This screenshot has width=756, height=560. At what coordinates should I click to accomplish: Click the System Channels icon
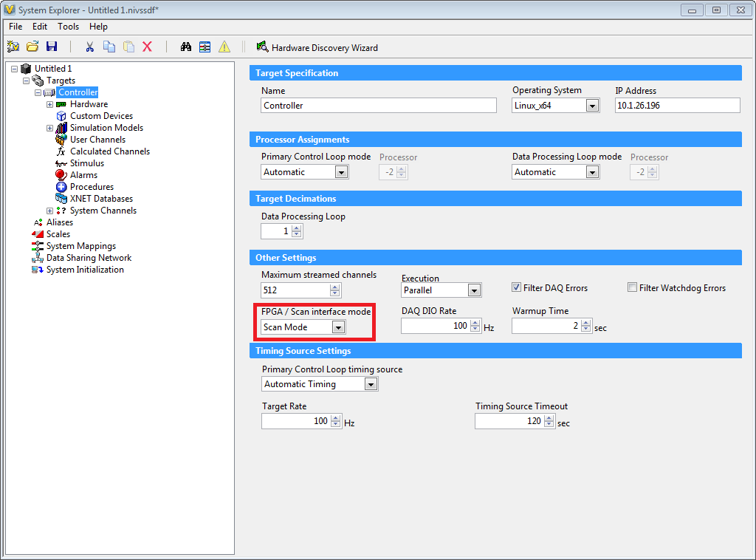61,211
